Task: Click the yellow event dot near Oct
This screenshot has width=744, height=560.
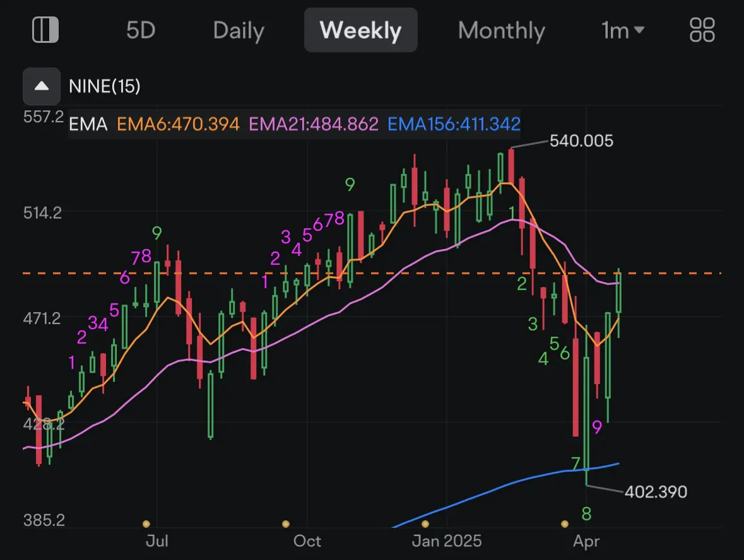Action: click(286, 524)
